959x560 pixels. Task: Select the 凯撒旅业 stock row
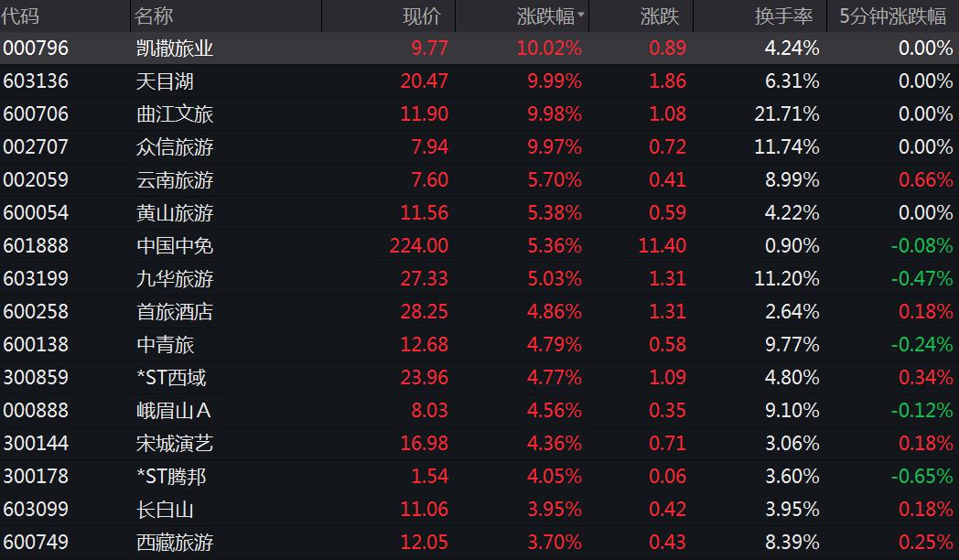point(479,48)
